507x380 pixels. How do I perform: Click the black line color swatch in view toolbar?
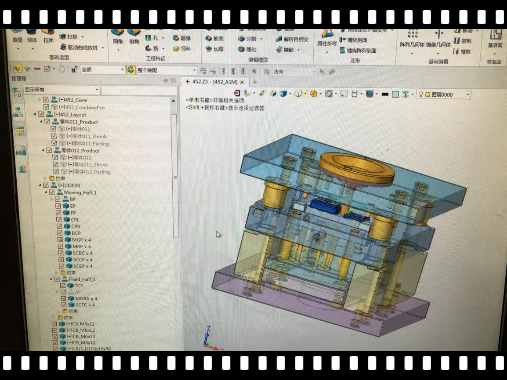[385, 94]
